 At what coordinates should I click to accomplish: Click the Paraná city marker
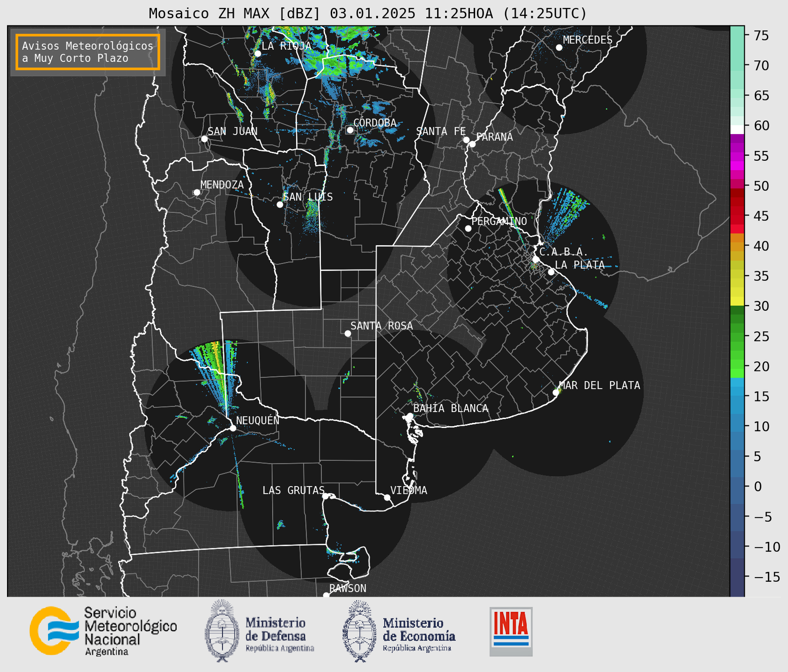tap(472, 144)
